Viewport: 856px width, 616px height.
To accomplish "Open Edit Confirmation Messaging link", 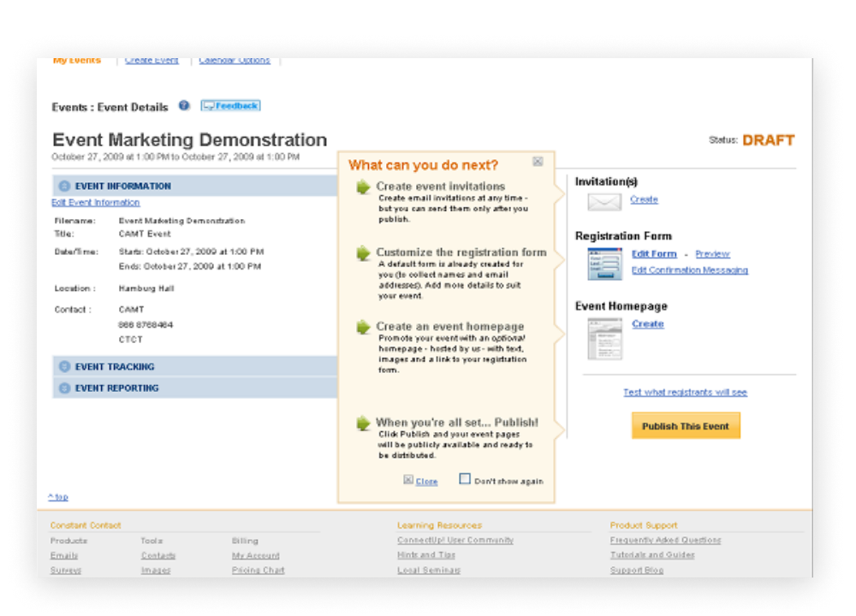I will (689, 270).
